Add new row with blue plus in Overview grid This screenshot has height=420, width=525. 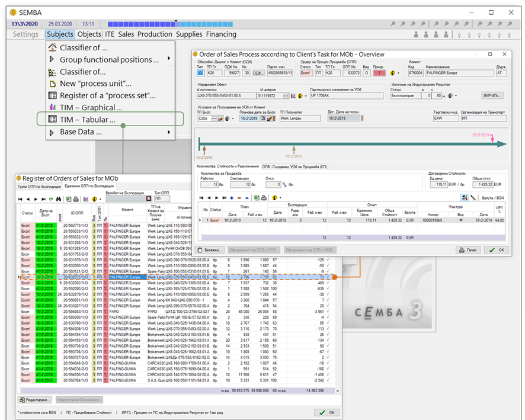coord(232,198)
